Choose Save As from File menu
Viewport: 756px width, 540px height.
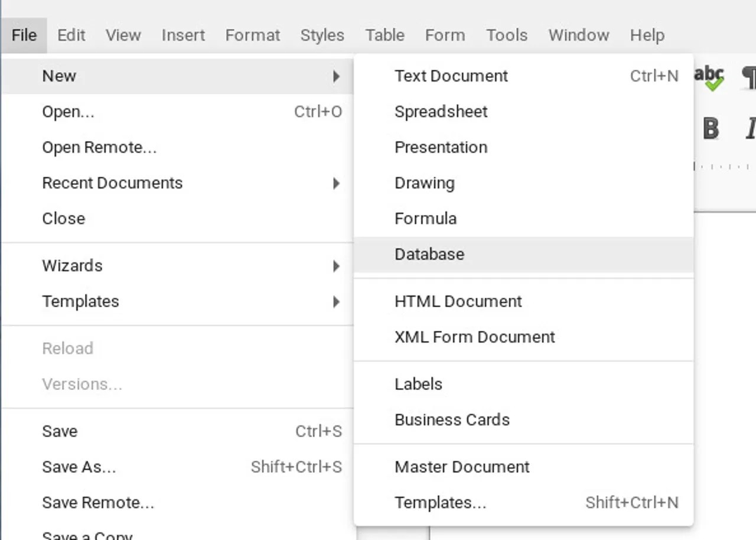tap(79, 467)
